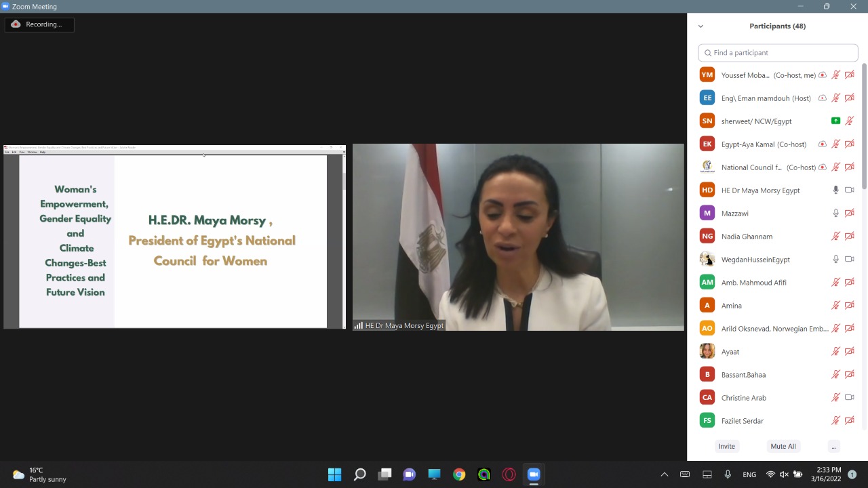
Task: Open the weather widget on taskbar
Action: 39,474
